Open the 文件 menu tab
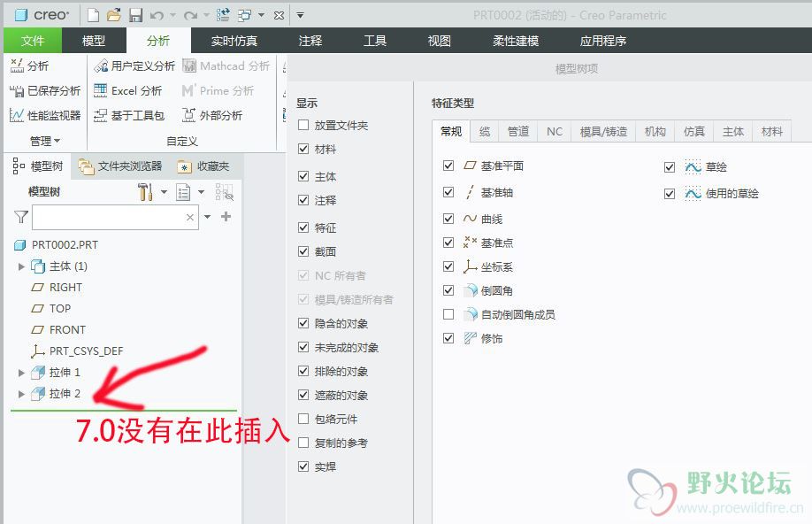Image resolution: width=812 pixels, height=524 pixels. 33,41
